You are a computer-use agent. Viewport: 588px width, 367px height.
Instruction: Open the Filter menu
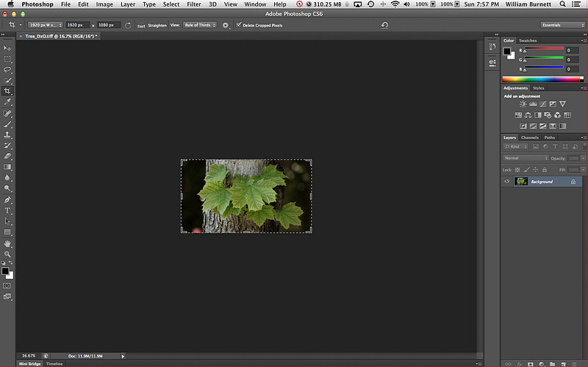tap(194, 4)
